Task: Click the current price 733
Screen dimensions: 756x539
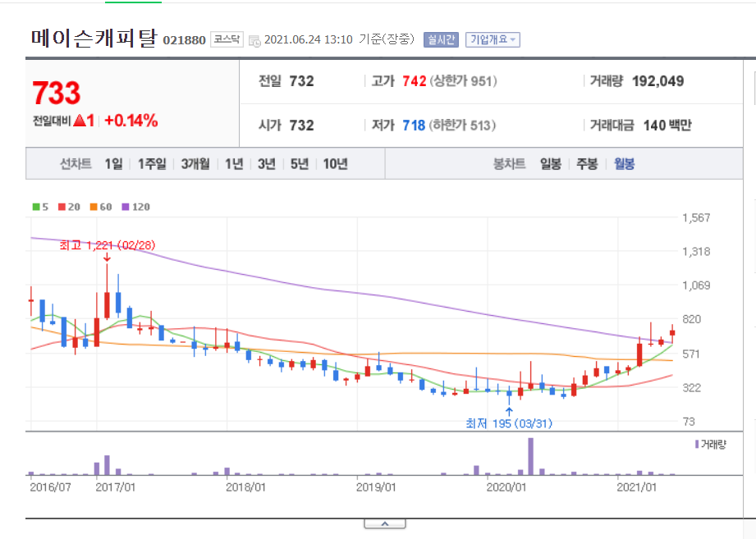Action: (57, 93)
